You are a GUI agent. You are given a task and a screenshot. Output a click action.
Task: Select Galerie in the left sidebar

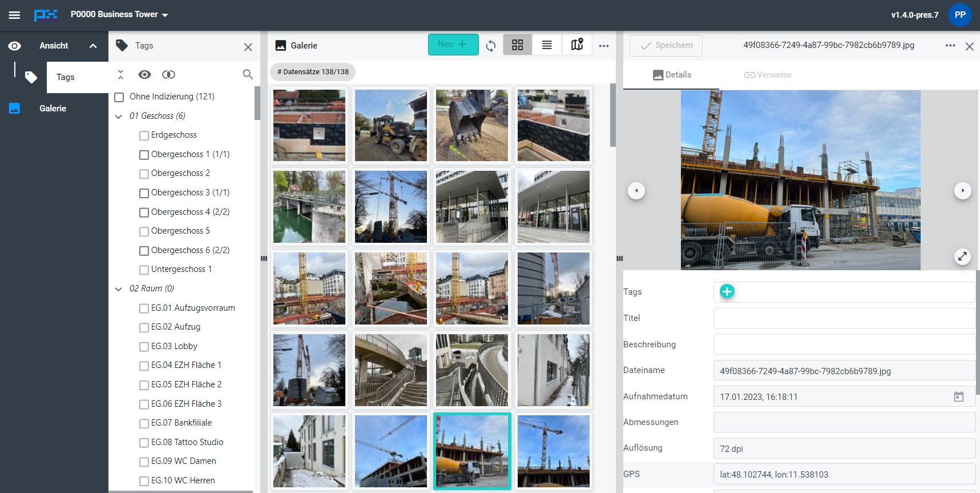pos(53,109)
